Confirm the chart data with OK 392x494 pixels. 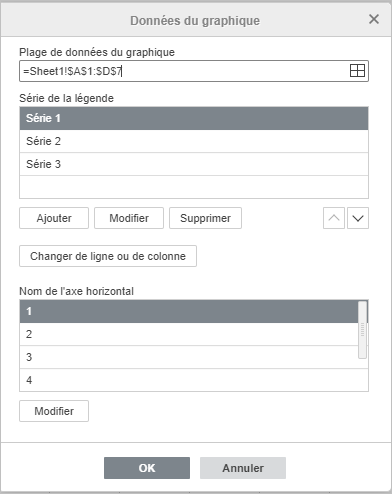(x=147, y=468)
